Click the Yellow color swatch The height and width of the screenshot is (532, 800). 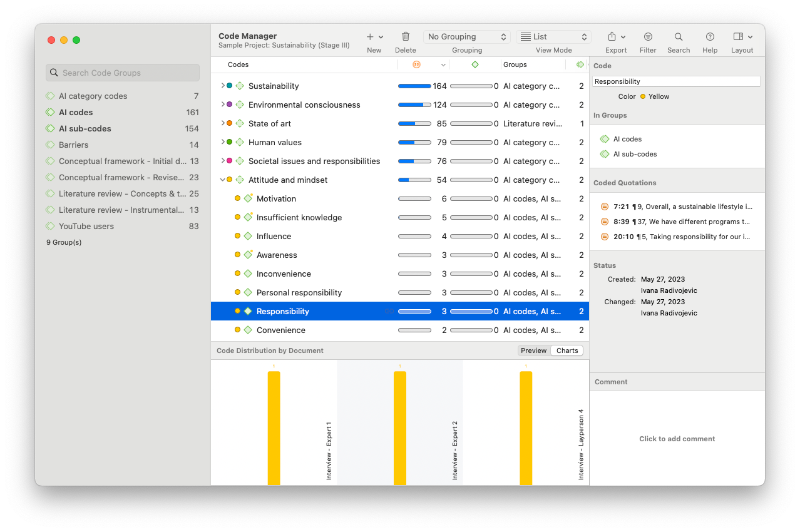pos(643,96)
